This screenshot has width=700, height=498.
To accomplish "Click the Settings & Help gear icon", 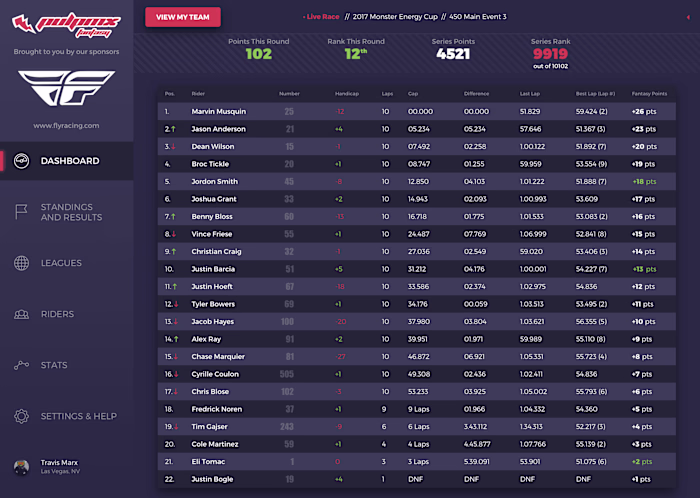I will (21, 416).
